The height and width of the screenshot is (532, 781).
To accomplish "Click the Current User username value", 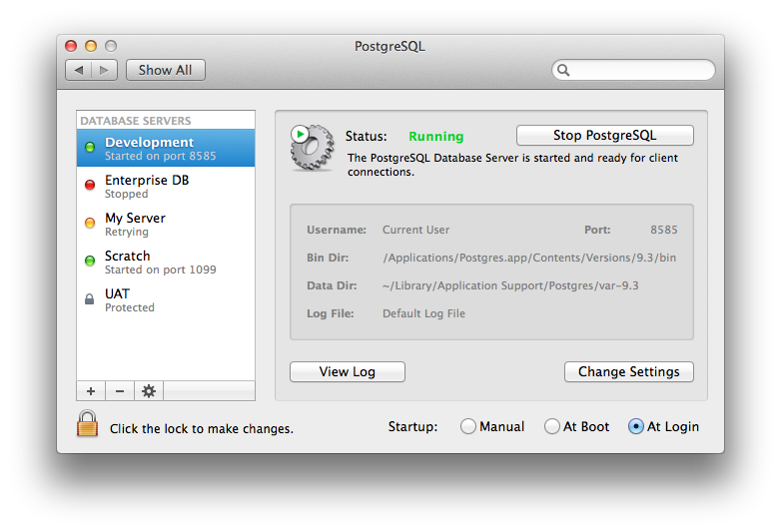I will [415, 230].
